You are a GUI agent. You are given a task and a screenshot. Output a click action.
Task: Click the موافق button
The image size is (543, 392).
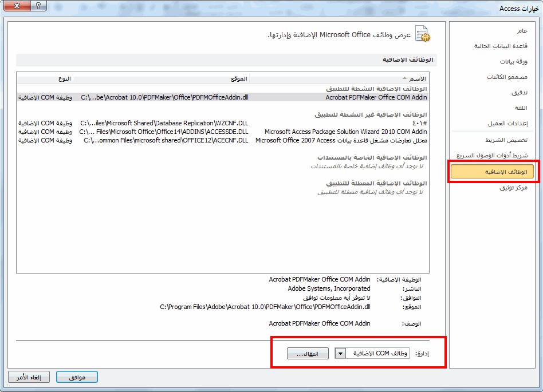pyautogui.click(x=77, y=377)
